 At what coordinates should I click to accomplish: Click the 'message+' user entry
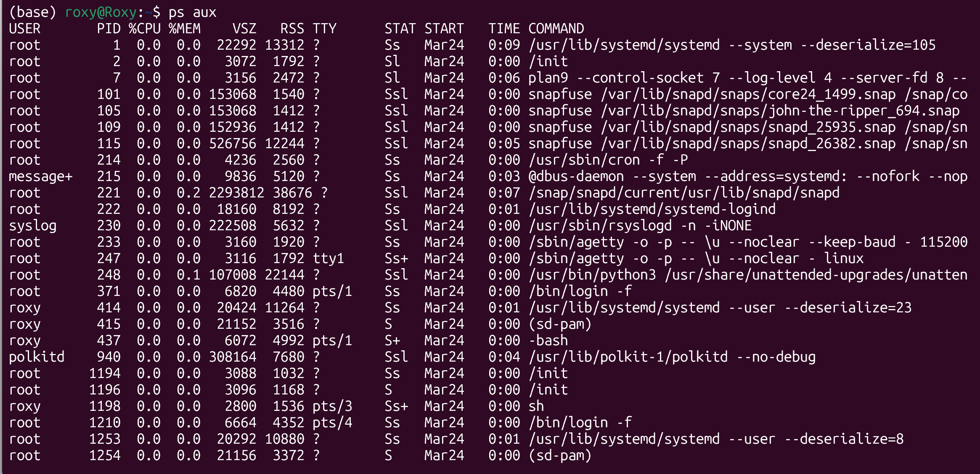point(40,176)
